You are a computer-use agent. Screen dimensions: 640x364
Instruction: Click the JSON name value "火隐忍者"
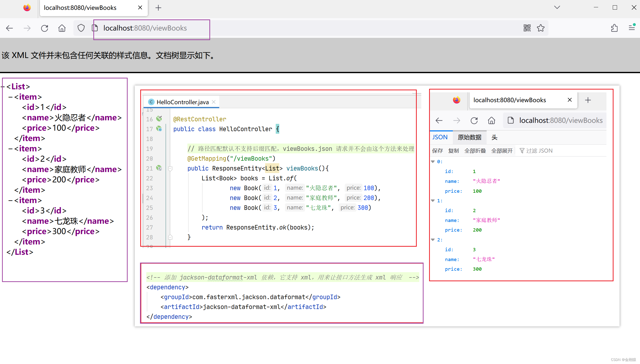[x=486, y=181]
